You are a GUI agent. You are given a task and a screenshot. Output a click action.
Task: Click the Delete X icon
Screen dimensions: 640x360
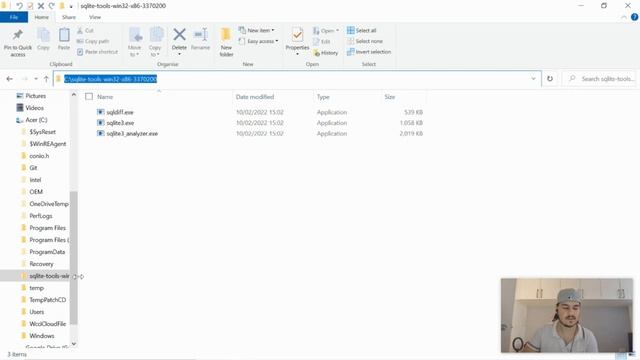pos(179,35)
